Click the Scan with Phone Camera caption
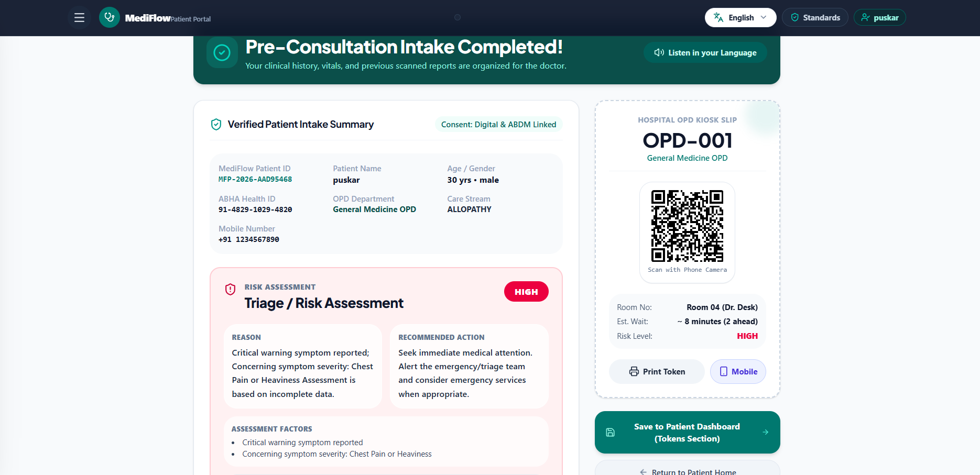 click(688, 270)
